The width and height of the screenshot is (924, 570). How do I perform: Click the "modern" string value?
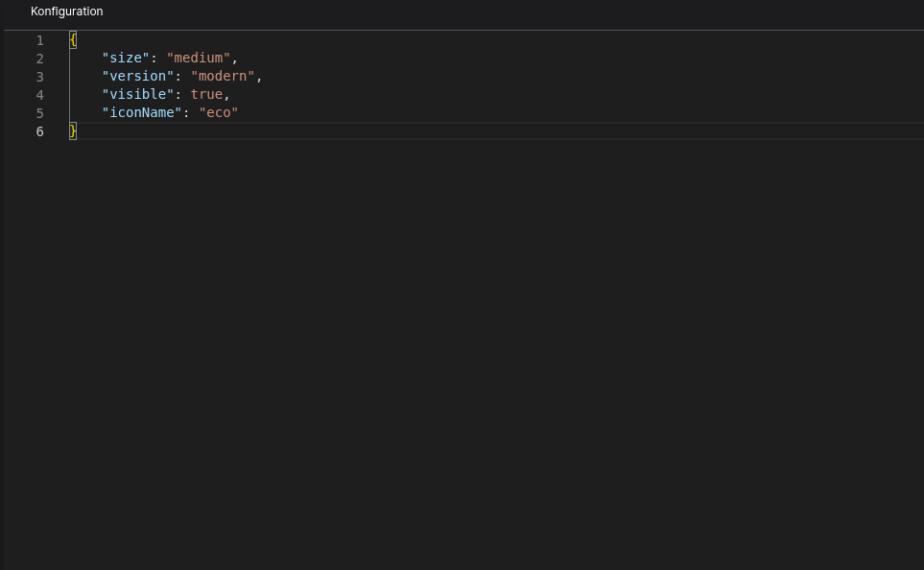pyautogui.click(x=223, y=77)
